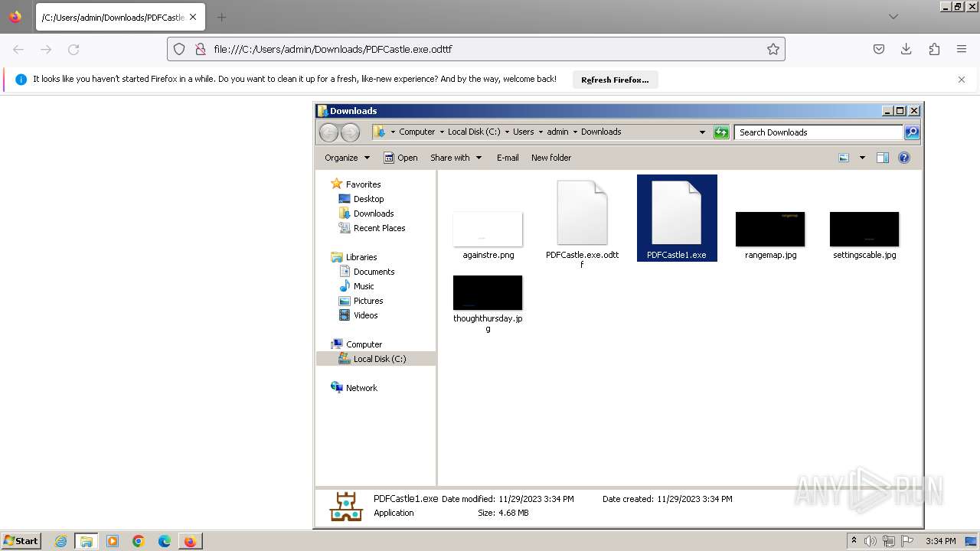Select Downloads under Favorites
980x551 pixels.
374,214
